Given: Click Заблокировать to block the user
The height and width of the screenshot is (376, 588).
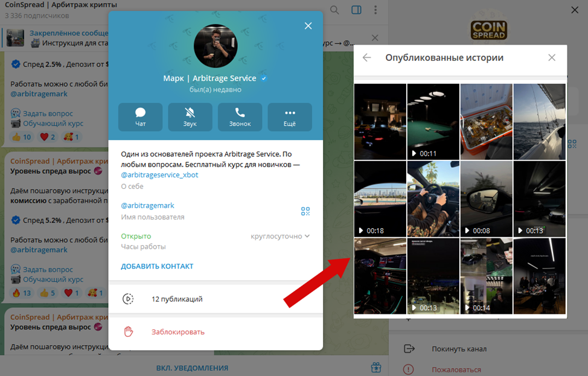Looking at the screenshot, I should 177,332.
